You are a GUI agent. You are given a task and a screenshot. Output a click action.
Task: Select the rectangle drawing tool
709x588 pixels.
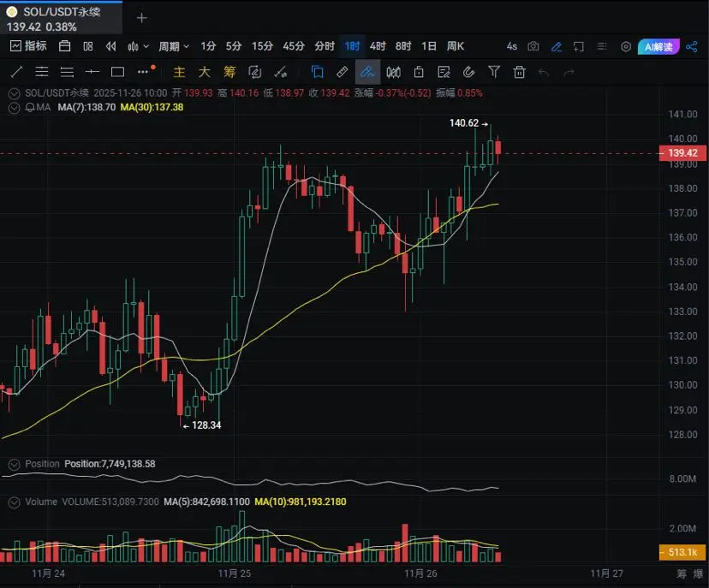pyautogui.click(x=117, y=72)
